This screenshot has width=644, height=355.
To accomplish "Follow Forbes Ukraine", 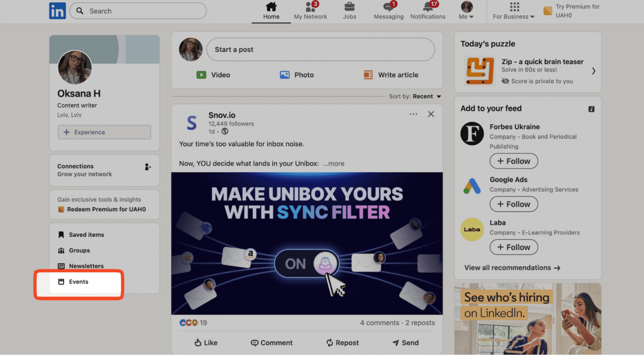I will [x=514, y=161].
